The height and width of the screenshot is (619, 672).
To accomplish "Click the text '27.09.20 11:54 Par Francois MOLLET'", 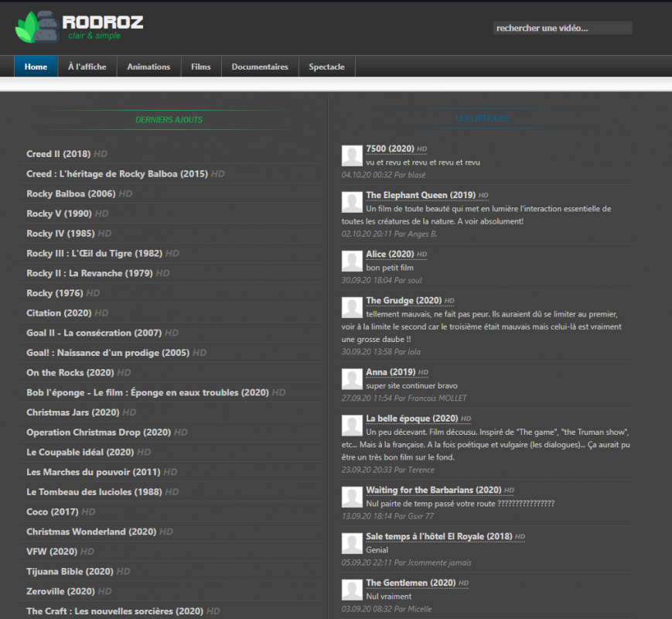I will pos(404,398).
